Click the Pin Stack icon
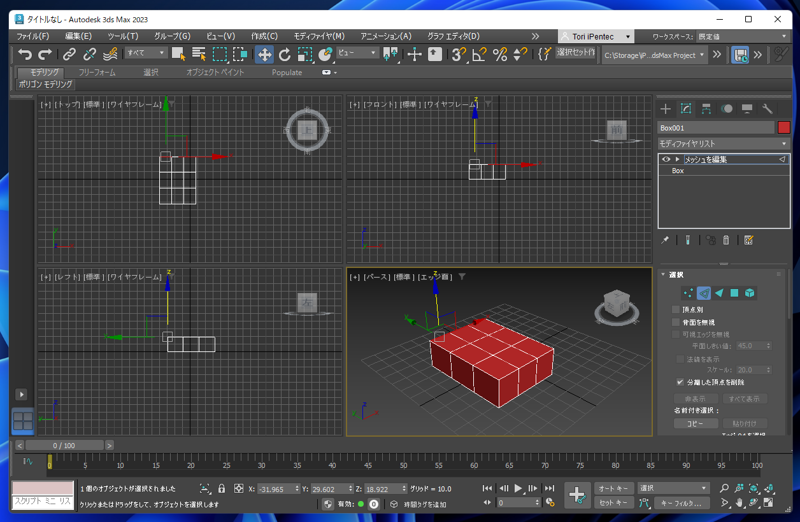 pyautogui.click(x=665, y=240)
